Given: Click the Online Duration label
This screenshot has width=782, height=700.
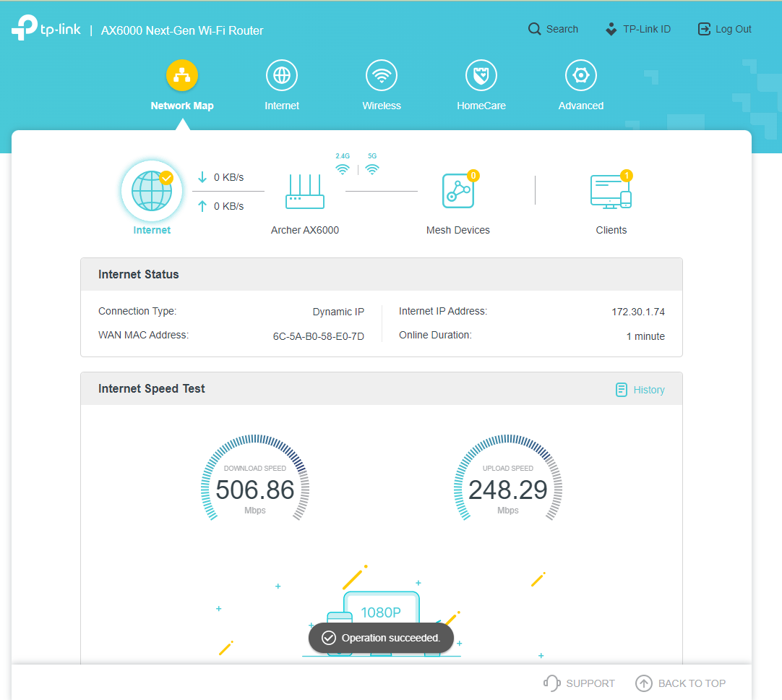Looking at the screenshot, I should click(x=435, y=335).
